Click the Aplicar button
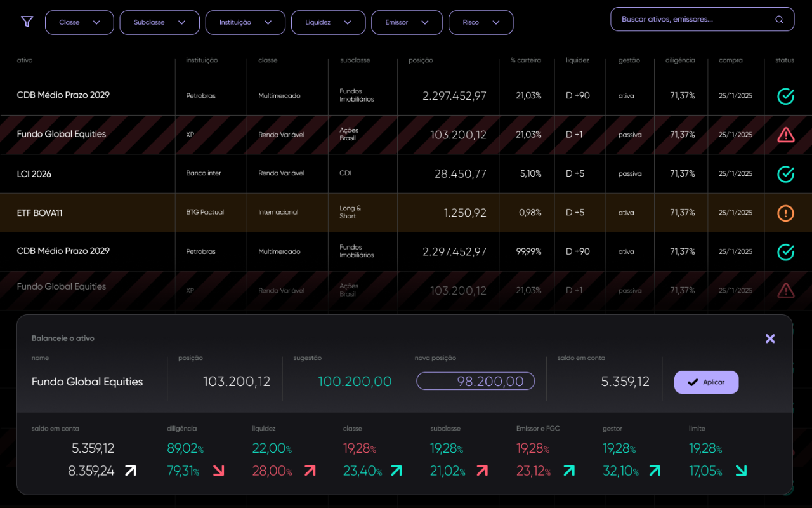812x508 pixels. click(x=706, y=382)
